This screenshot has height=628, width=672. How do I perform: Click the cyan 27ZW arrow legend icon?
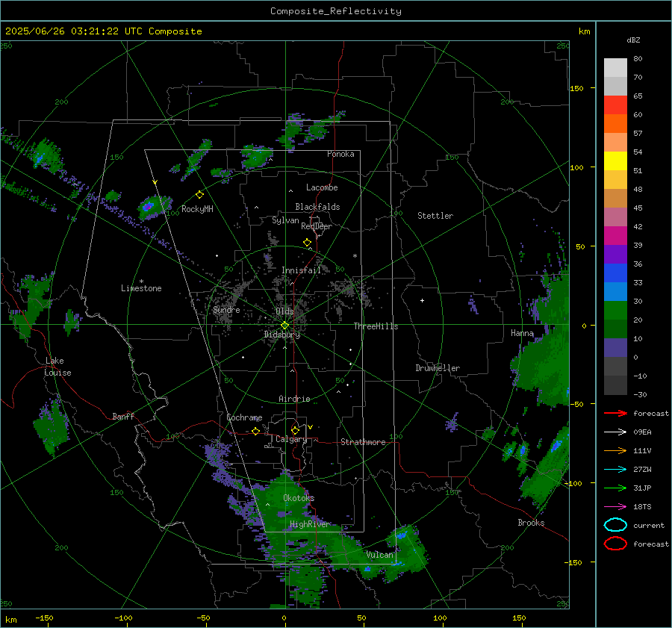tap(615, 470)
